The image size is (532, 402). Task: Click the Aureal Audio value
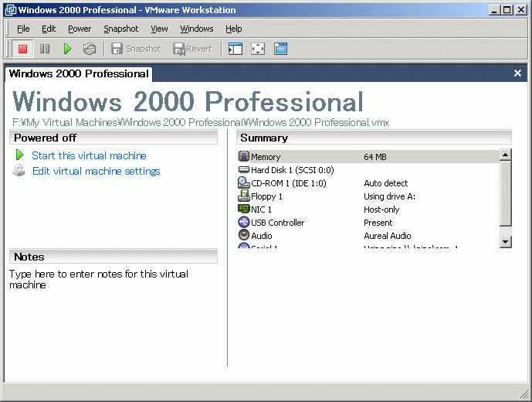(x=388, y=236)
